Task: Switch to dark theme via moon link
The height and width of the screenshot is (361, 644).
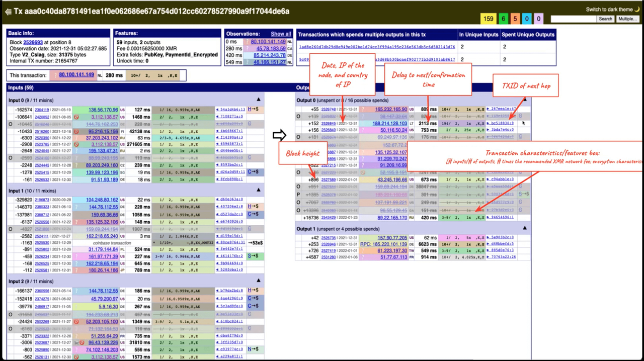Action: click(613, 10)
